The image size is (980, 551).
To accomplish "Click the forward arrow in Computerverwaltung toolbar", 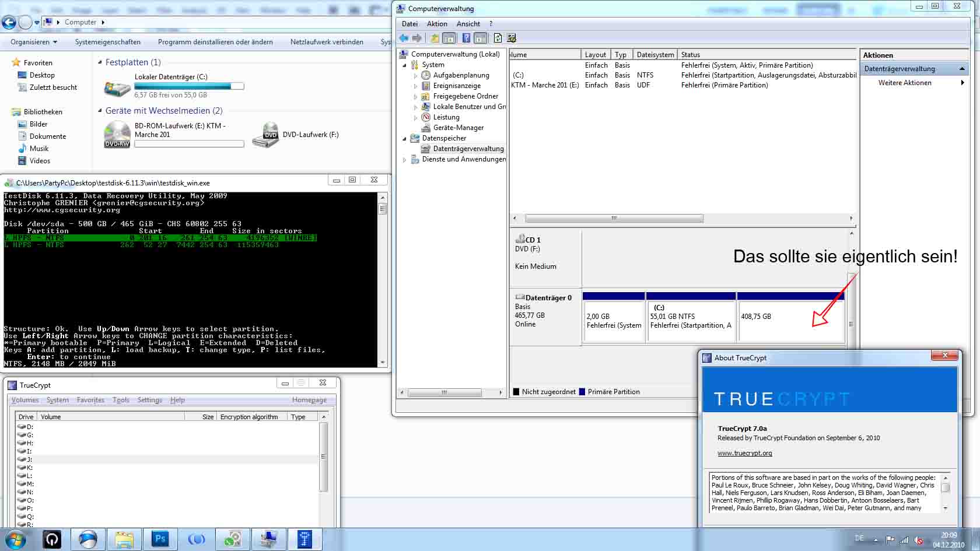I will 417,38.
